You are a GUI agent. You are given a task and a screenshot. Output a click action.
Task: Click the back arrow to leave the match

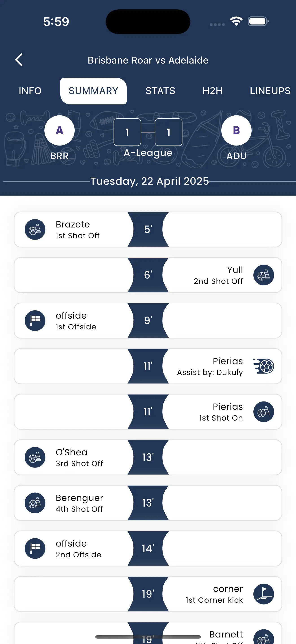click(19, 60)
